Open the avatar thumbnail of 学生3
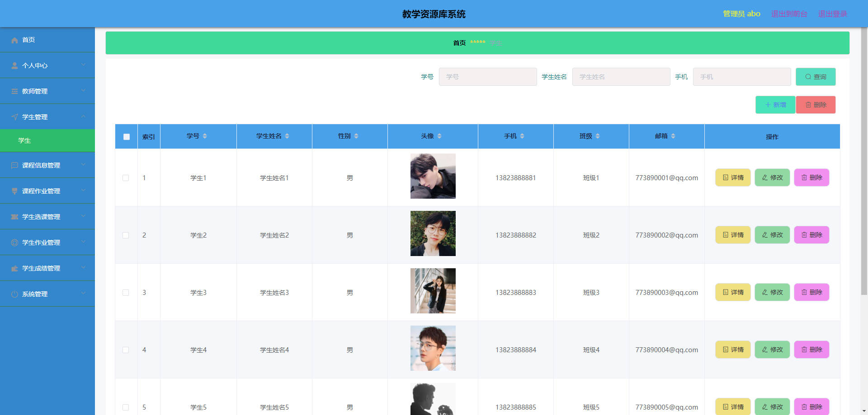This screenshot has height=415, width=868. tap(433, 291)
